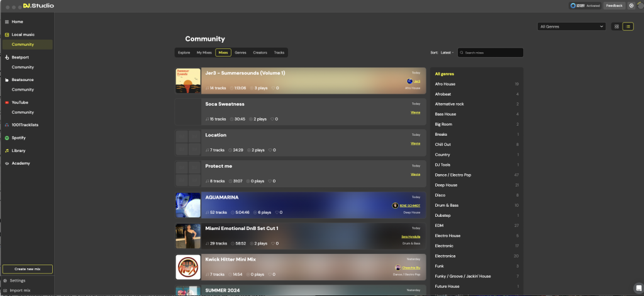Open the Library section
Viewport: 644px width, 296px height.
click(18, 151)
